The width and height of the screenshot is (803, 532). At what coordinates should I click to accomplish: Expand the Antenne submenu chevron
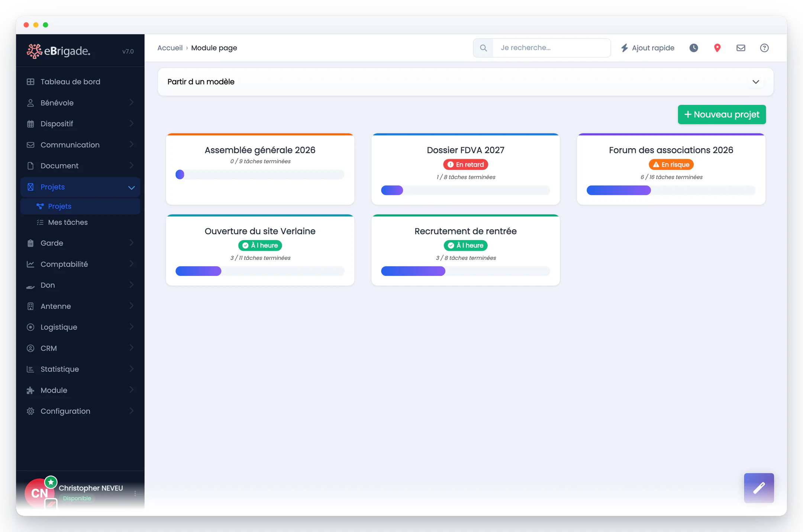[x=132, y=306]
